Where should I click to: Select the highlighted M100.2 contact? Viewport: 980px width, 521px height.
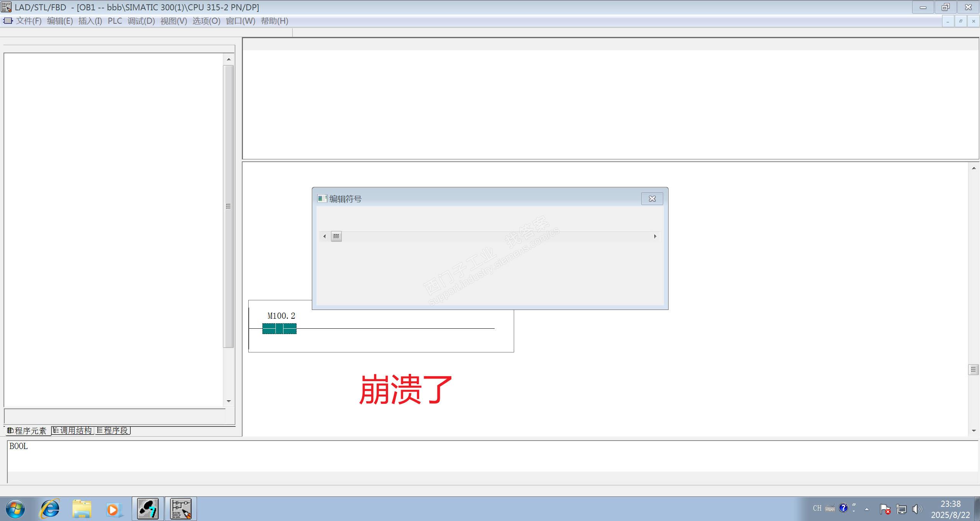[x=279, y=329]
